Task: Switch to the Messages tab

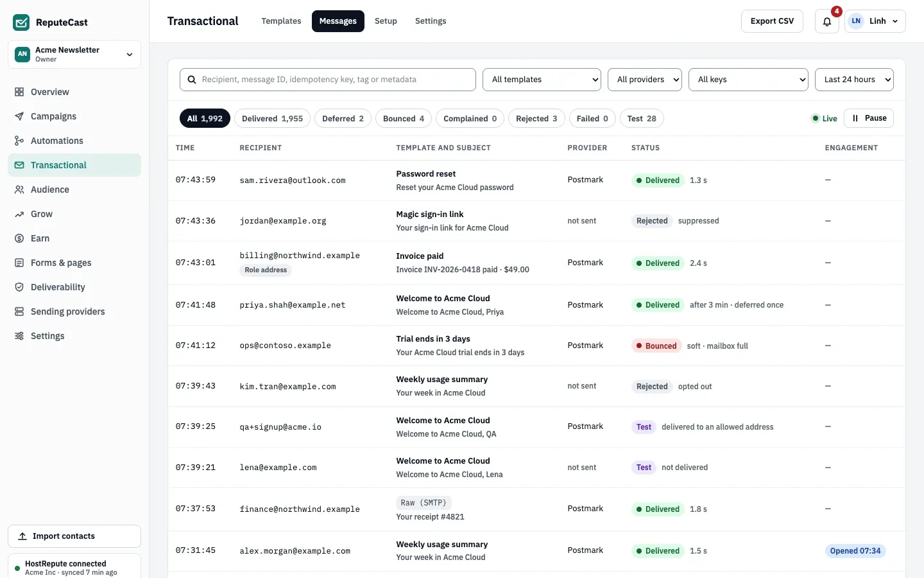Action: tap(338, 21)
